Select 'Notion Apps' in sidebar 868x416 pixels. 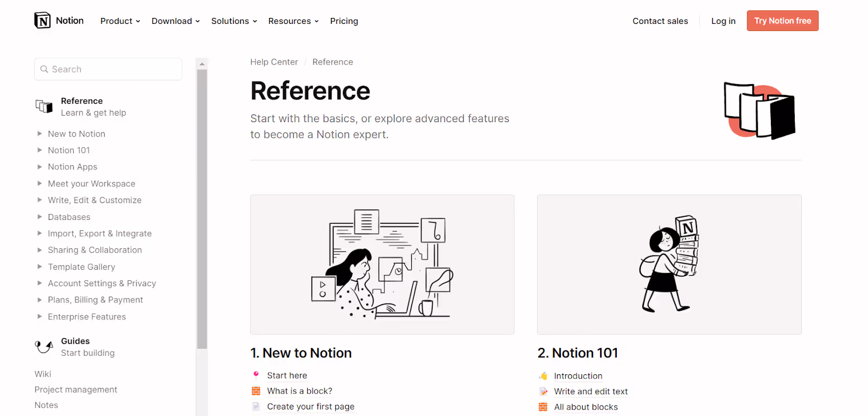pyautogui.click(x=73, y=167)
